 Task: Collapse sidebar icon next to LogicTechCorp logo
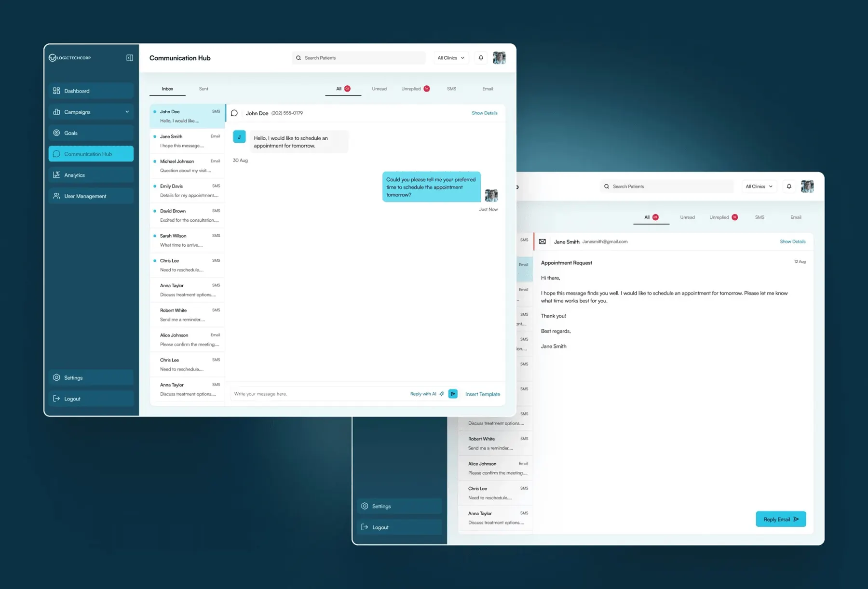130,58
